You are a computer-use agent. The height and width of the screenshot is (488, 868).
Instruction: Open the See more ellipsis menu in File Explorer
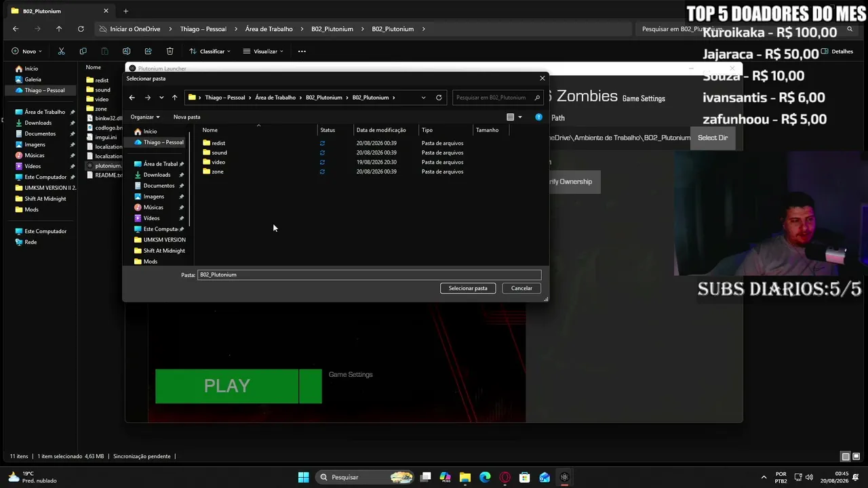point(302,52)
